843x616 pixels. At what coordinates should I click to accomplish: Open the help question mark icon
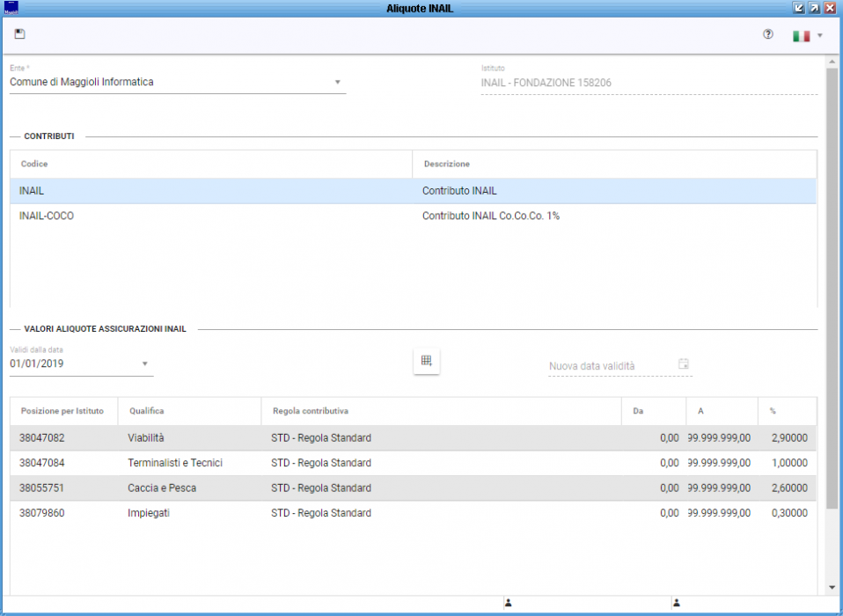point(767,35)
